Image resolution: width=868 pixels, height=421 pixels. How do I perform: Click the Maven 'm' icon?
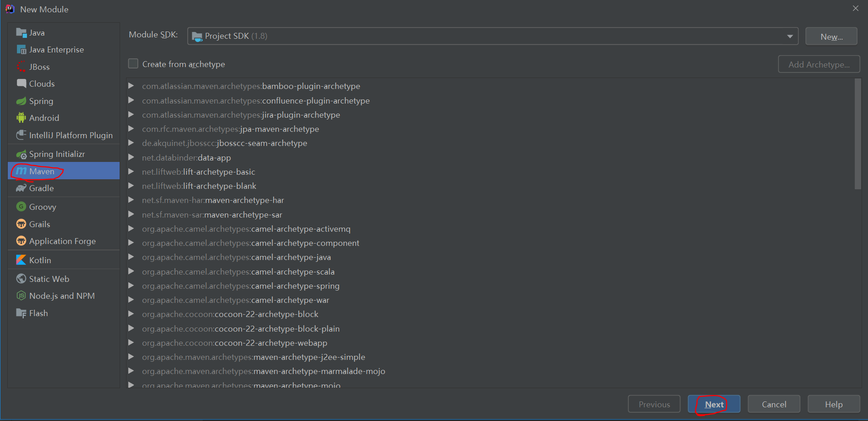[21, 171]
